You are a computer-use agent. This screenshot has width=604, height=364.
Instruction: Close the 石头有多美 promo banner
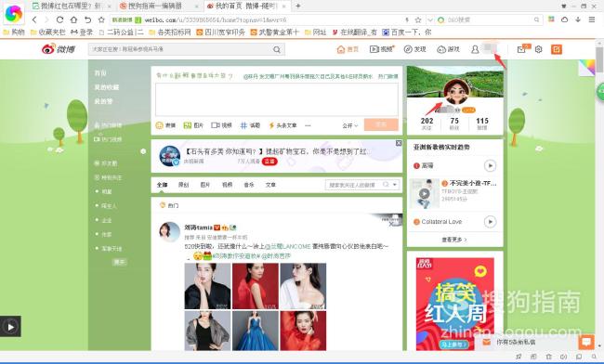[399, 143]
